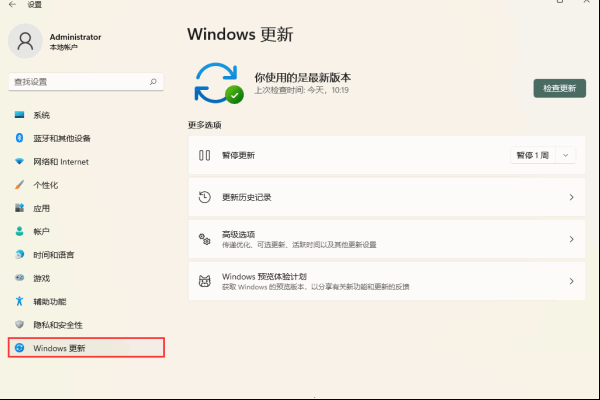Open Windows 预览体验计划 via its chevron
This screenshot has width=600, height=400.
coord(571,281)
